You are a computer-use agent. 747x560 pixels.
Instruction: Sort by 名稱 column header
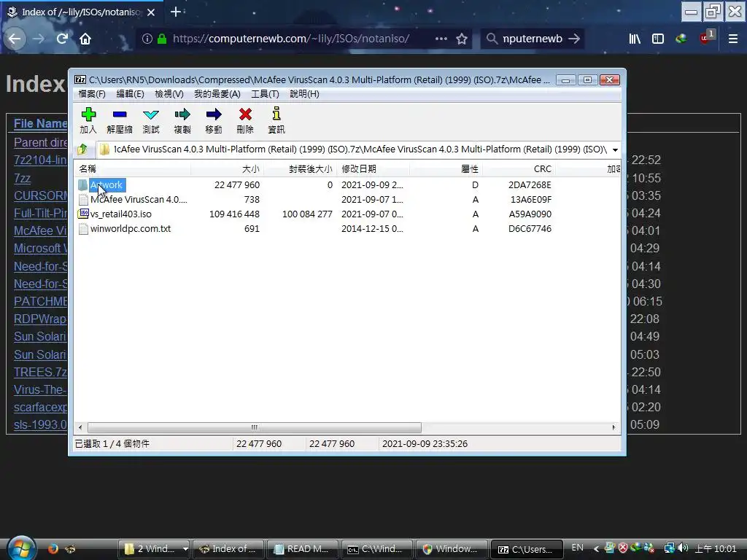point(133,168)
